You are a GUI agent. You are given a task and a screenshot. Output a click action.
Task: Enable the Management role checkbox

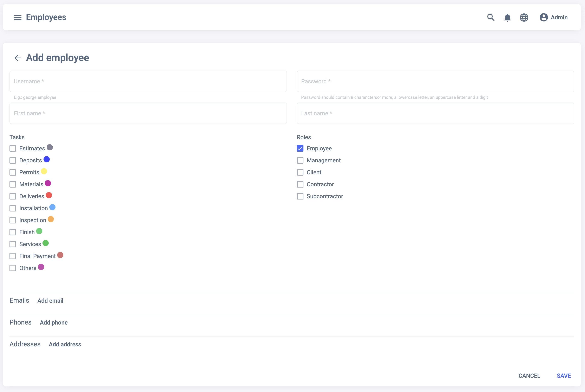tap(300, 161)
